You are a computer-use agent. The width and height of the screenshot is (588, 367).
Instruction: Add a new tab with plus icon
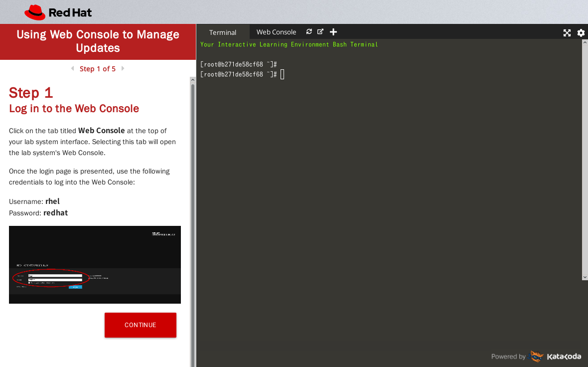point(333,32)
